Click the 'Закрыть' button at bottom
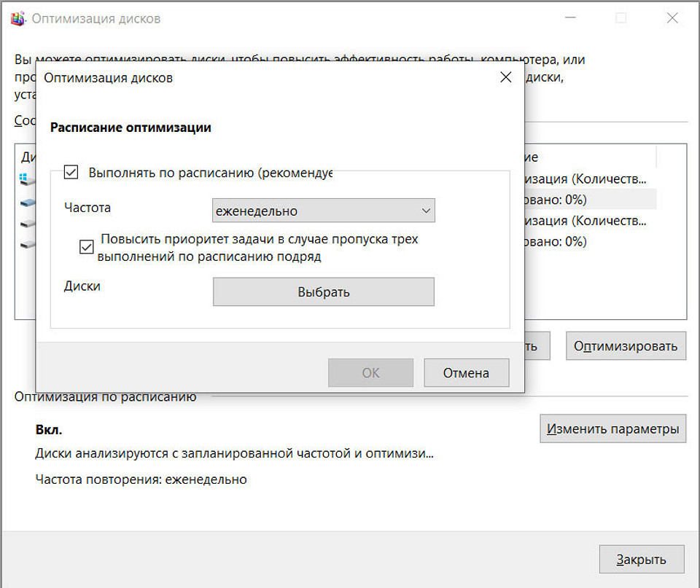 (x=641, y=560)
